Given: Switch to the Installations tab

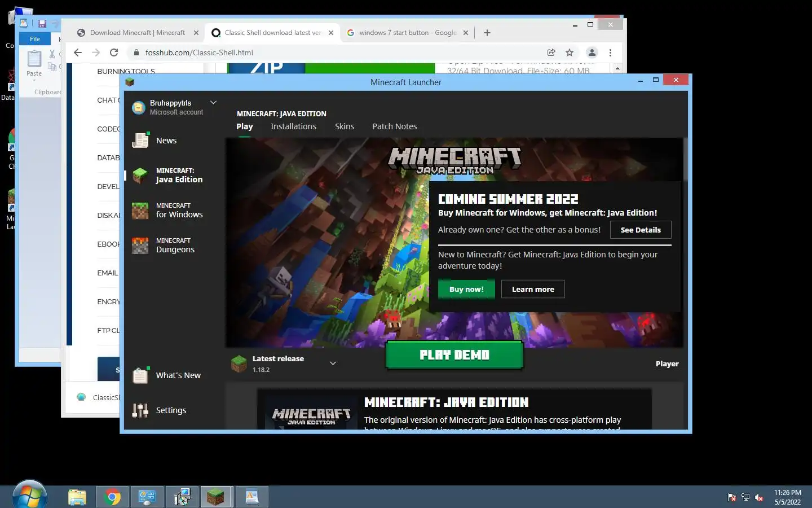Looking at the screenshot, I should click(293, 126).
